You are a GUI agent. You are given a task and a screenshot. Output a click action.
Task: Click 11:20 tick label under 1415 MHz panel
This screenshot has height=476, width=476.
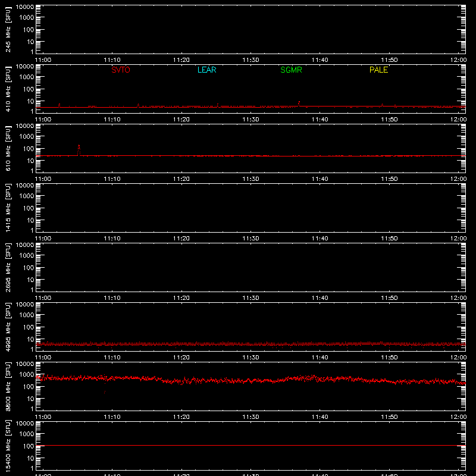[x=181, y=239]
